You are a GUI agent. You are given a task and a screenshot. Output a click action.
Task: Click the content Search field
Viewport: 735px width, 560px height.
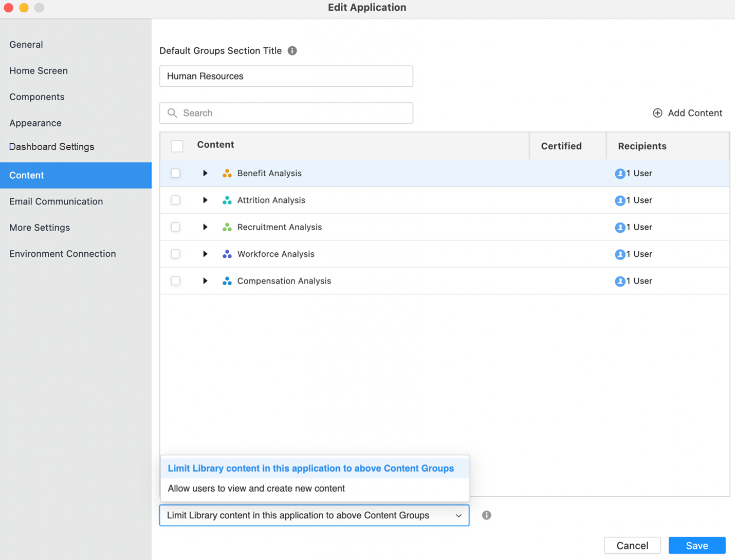(x=293, y=113)
